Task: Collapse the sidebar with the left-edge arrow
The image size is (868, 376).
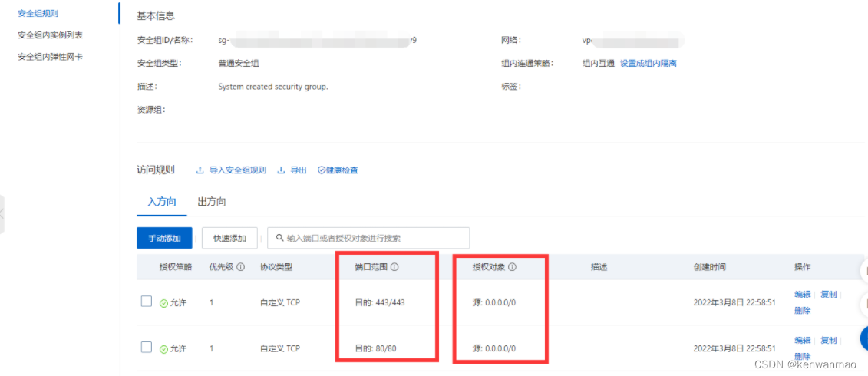Action: [2, 214]
